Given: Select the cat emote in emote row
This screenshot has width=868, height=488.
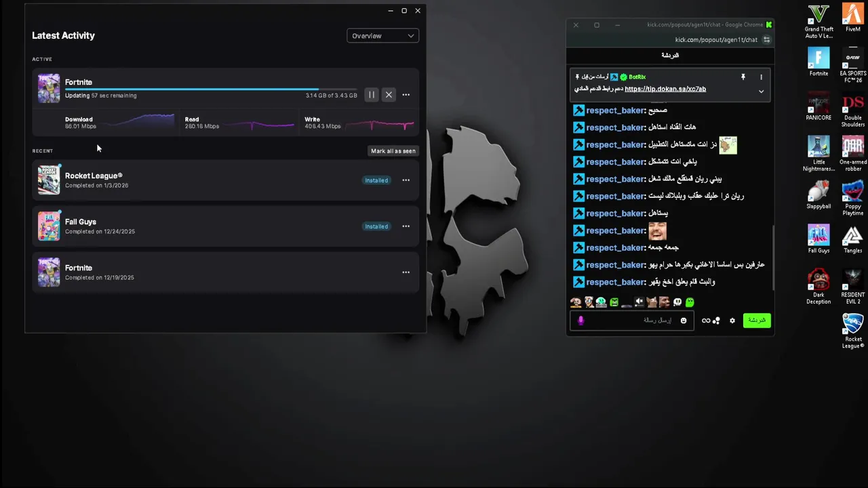Looking at the screenshot, I should click(652, 302).
